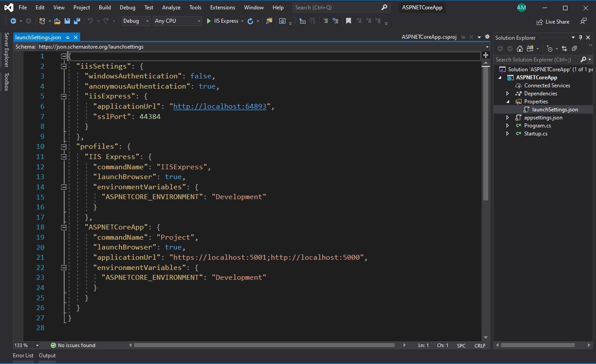Collapse the IIS Express profile block on line 11
596x364 pixels.
(64, 157)
